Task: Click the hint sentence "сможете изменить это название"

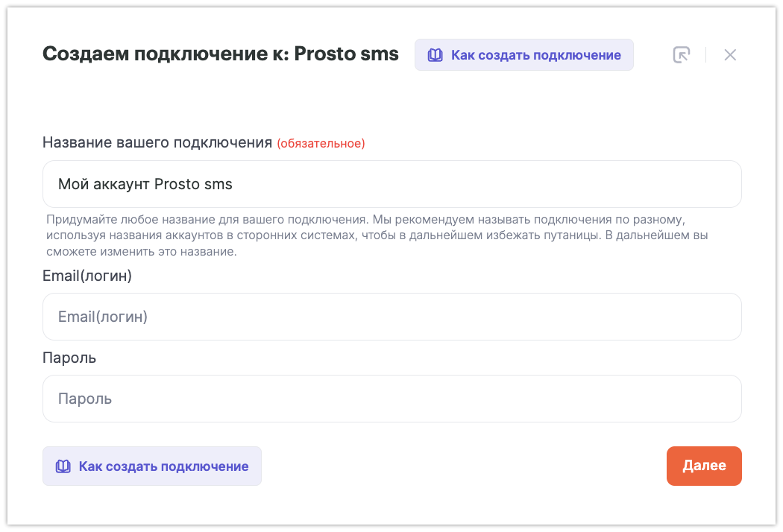Action: (x=141, y=252)
